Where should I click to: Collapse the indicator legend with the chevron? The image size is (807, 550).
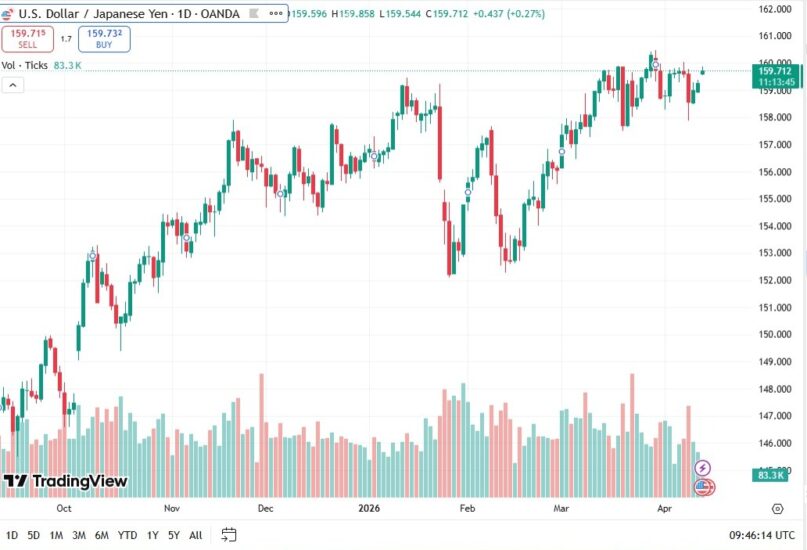14,86
